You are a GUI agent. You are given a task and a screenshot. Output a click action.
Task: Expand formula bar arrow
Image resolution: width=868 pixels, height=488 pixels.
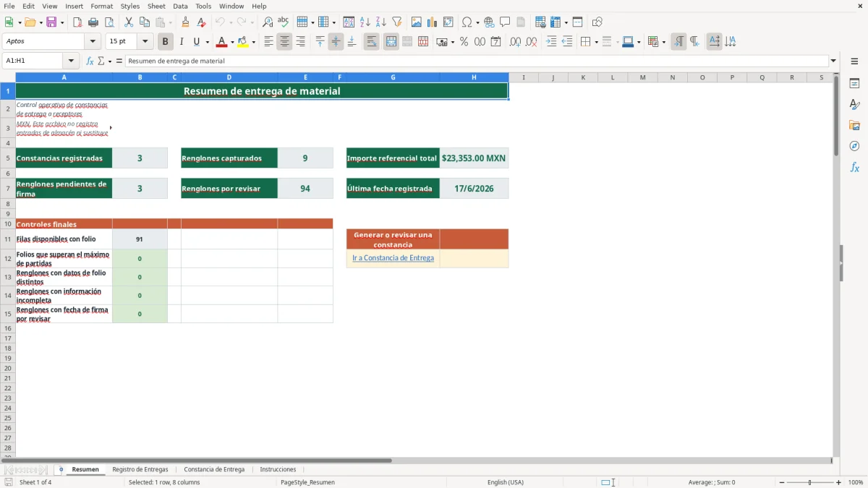833,61
